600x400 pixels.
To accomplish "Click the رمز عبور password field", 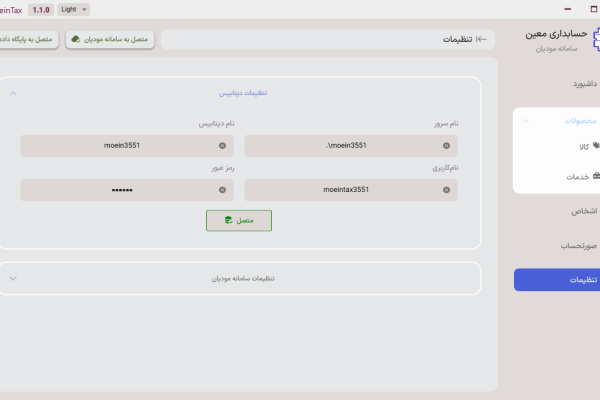I will [x=127, y=190].
